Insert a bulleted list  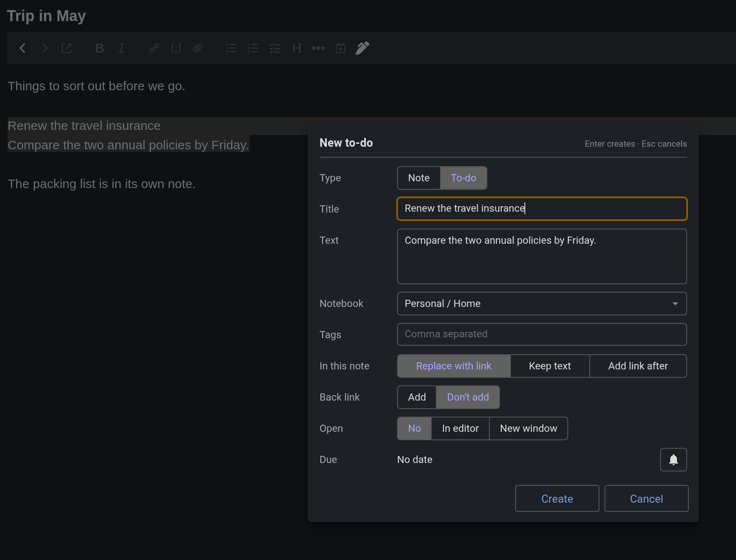click(231, 48)
